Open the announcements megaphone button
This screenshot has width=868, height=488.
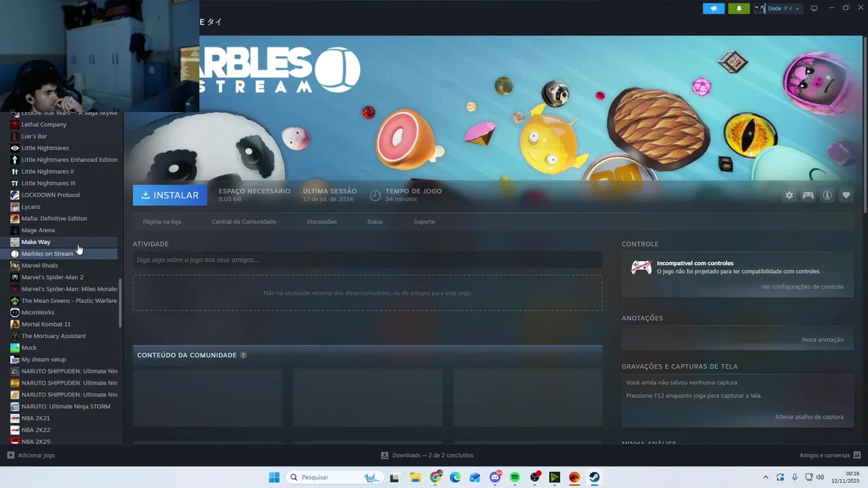[x=713, y=8]
